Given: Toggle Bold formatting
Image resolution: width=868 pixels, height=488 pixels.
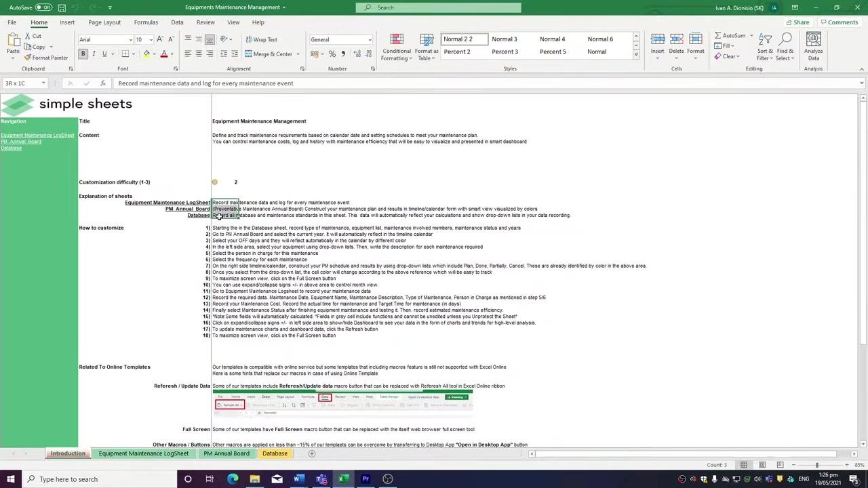Looking at the screenshot, I should click(83, 54).
